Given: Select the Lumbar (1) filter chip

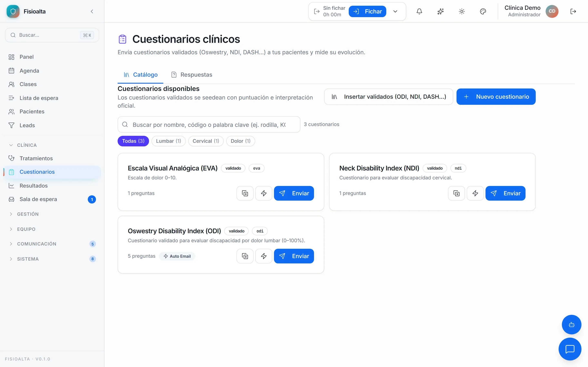Looking at the screenshot, I should click(168, 141).
